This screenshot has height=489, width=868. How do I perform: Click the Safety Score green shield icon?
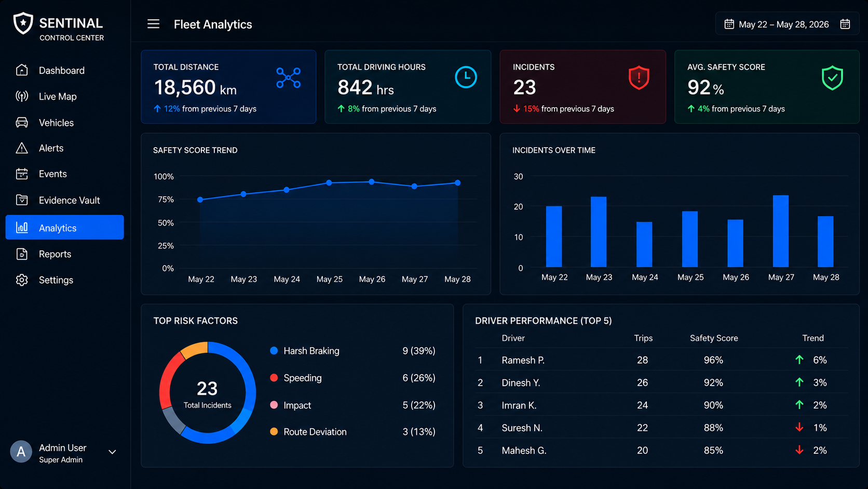pos(832,78)
